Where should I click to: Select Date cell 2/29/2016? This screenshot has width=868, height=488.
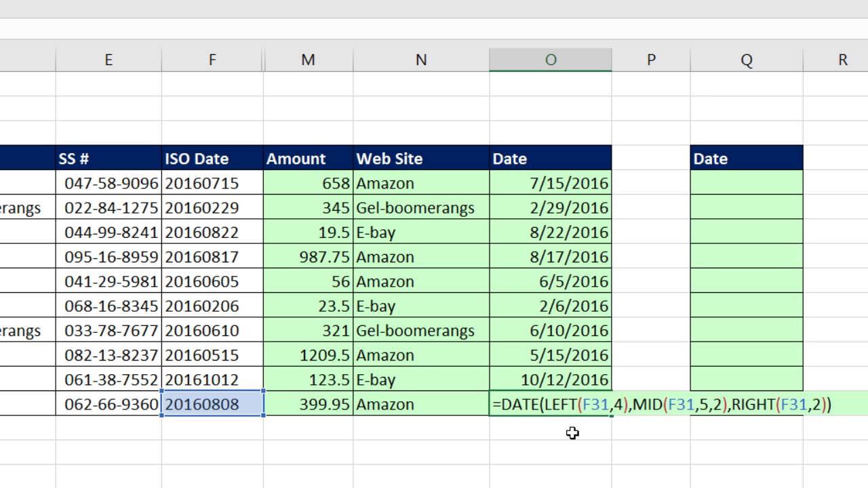point(550,207)
